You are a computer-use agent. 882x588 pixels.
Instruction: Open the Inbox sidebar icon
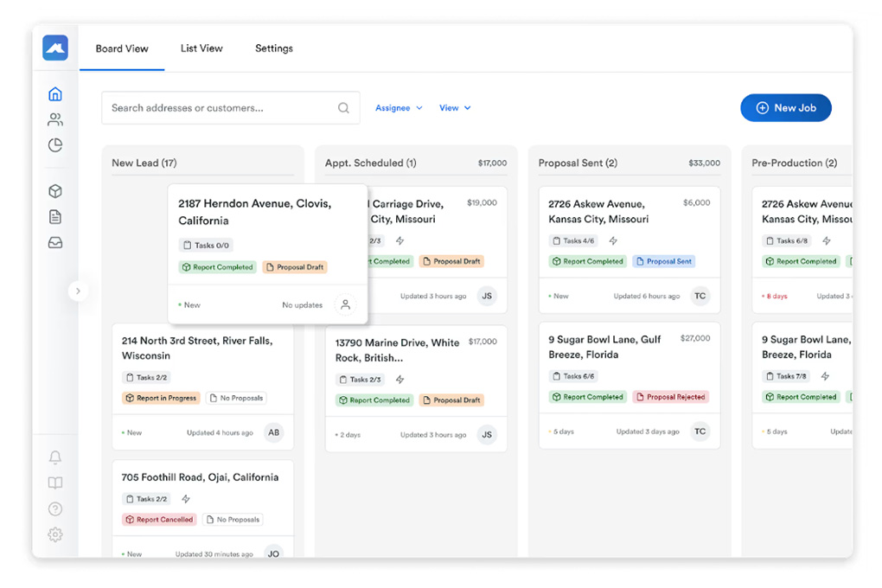coord(55,243)
